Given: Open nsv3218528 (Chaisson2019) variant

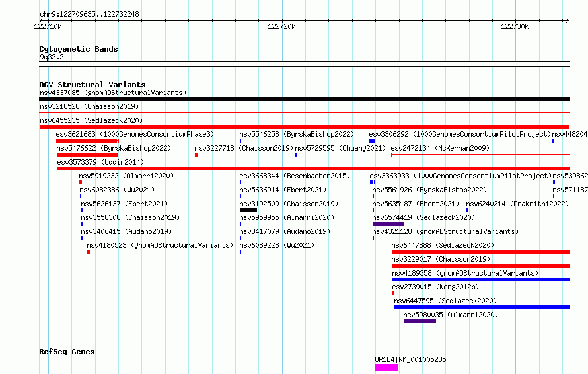Looking at the screenshot, I should (x=89, y=106).
